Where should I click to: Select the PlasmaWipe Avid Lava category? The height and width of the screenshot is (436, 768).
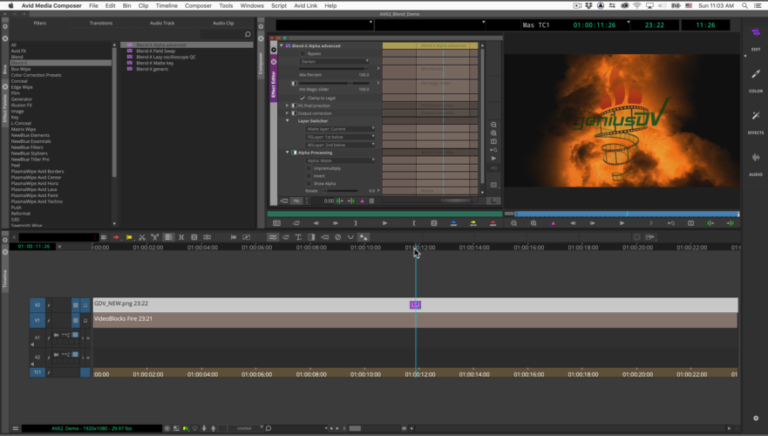[x=34, y=189]
